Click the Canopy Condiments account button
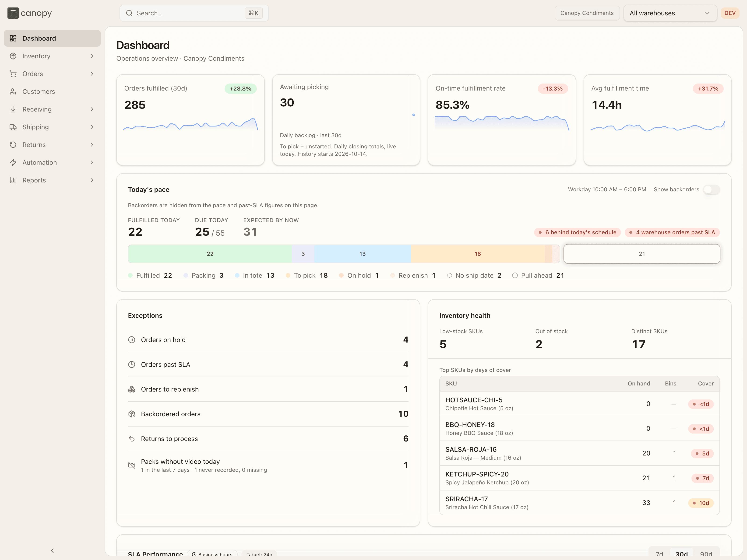 pyautogui.click(x=587, y=13)
